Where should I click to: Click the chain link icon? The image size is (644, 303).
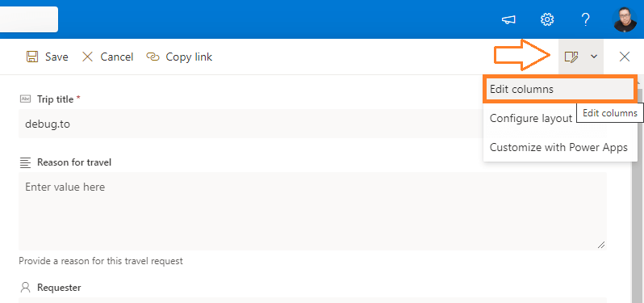153,57
